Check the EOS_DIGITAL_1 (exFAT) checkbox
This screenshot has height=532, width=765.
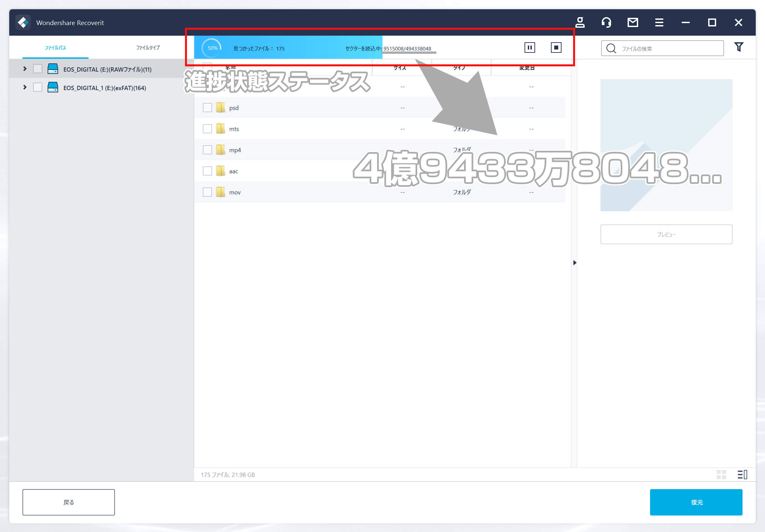tap(38, 87)
